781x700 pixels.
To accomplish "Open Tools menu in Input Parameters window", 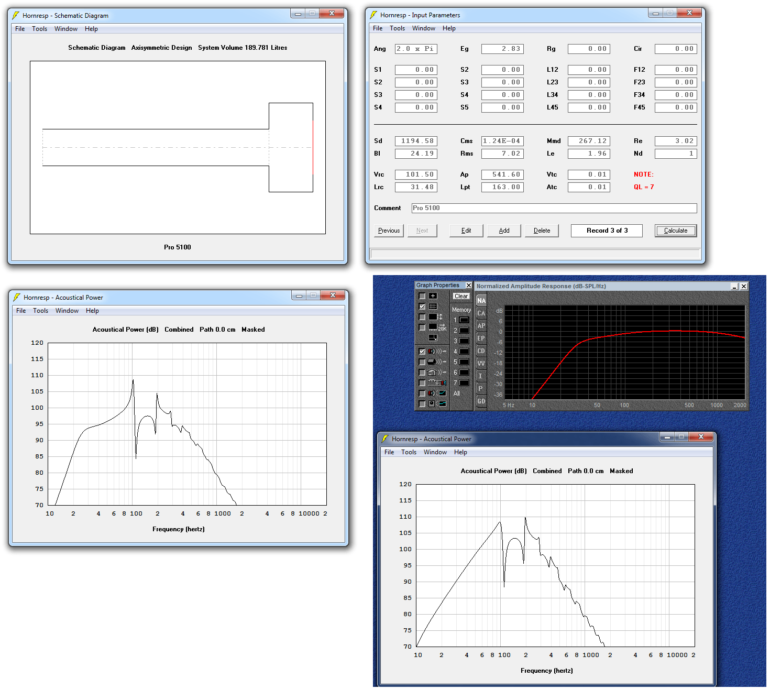I will click(397, 28).
